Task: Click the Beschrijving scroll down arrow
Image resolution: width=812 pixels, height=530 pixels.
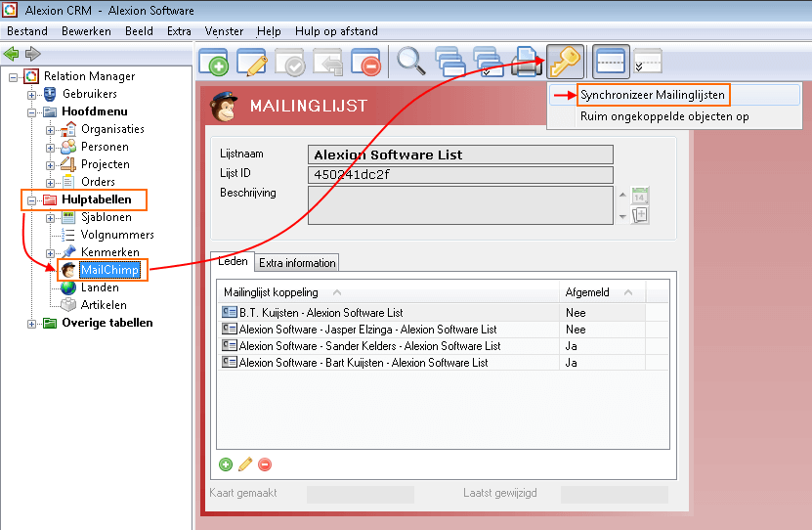Action: coord(622,216)
